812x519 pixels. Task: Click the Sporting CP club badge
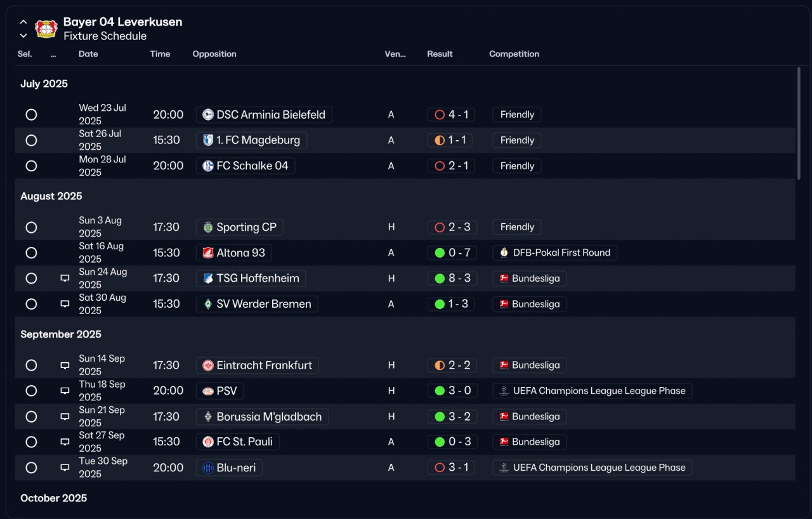tap(207, 227)
